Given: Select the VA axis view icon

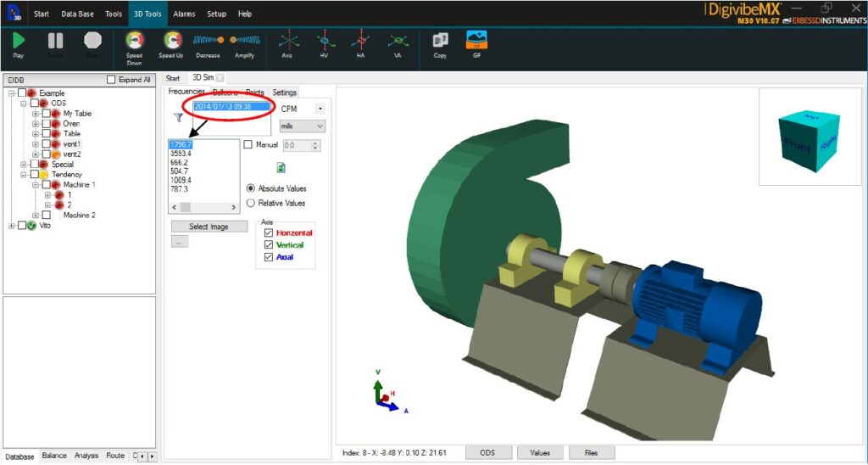Looking at the screenshot, I should coord(398,40).
